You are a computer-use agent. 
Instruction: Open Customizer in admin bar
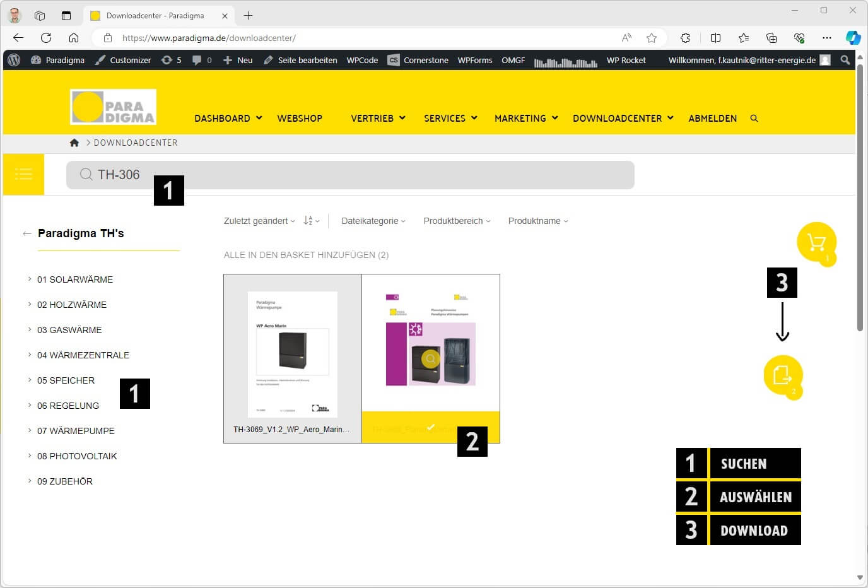point(123,60)
